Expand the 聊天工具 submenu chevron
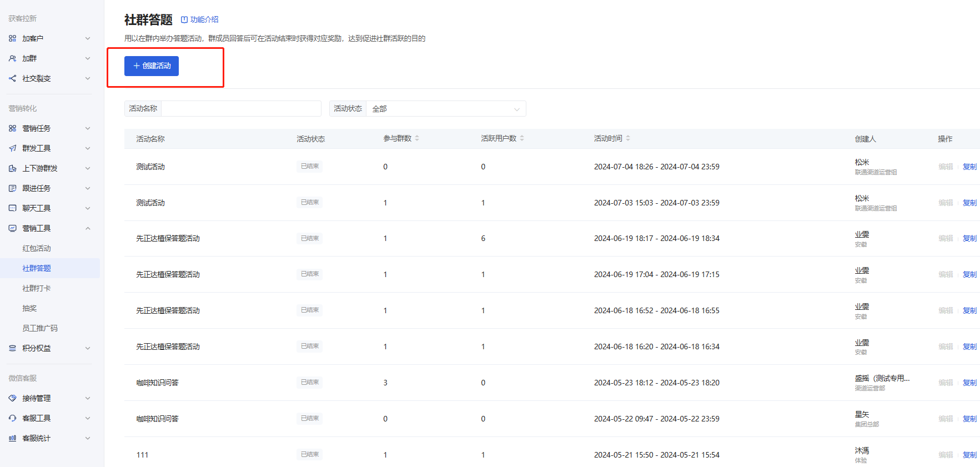The image size is (980, 467). point(88,208)
